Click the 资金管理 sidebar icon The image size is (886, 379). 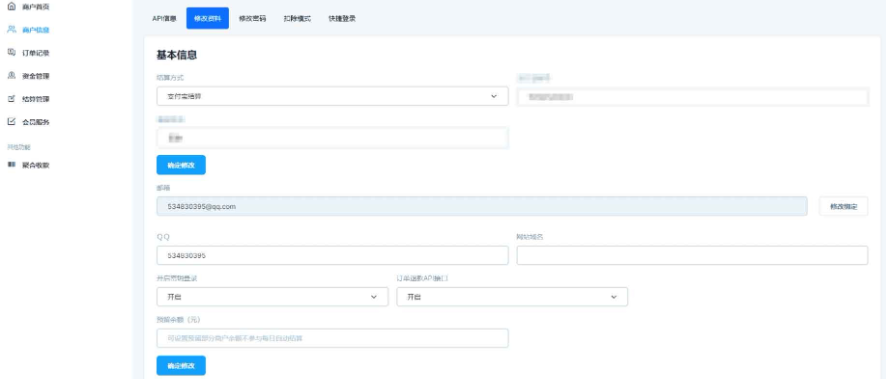click(11, 76)
